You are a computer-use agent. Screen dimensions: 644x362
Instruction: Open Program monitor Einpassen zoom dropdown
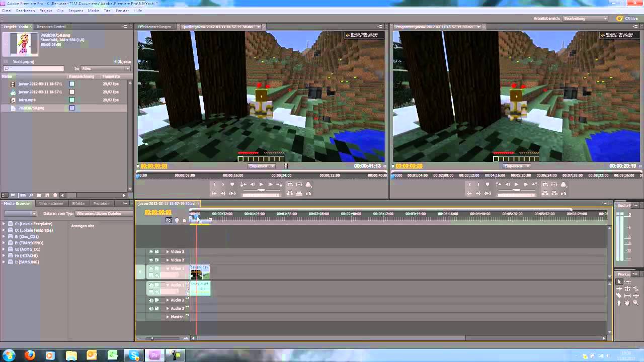(x=517, y=166)
